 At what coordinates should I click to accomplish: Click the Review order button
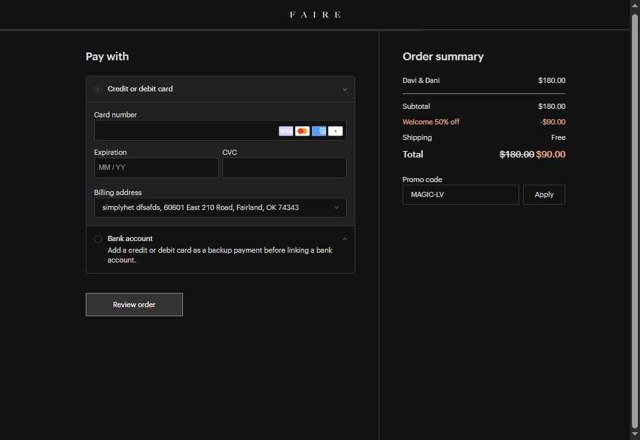(x=134, y=305)
